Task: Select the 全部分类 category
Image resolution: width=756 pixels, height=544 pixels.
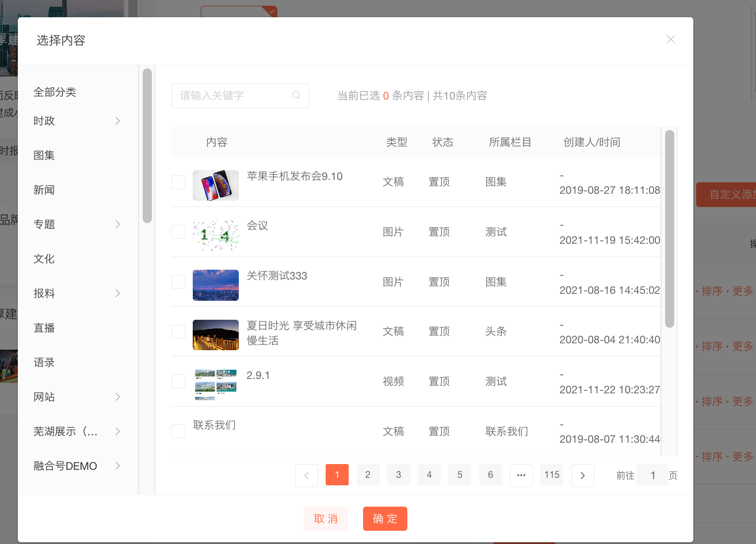Action: pos(55,92)
